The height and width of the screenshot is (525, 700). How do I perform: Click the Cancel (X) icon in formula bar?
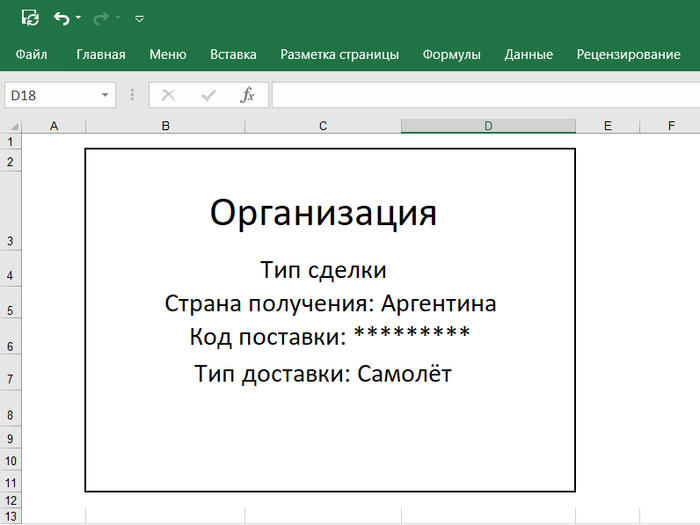pyautogui.click(x=168, y=95)
